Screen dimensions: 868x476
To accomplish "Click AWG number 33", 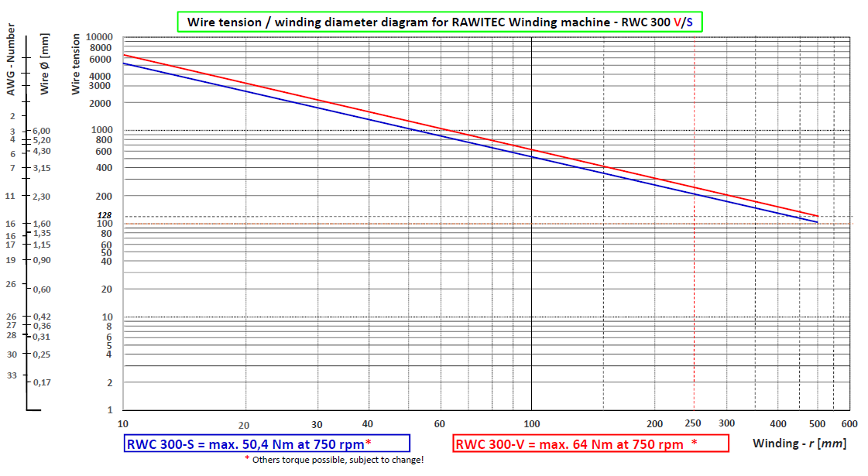I will pyautogui.click(x=12, y=375).
